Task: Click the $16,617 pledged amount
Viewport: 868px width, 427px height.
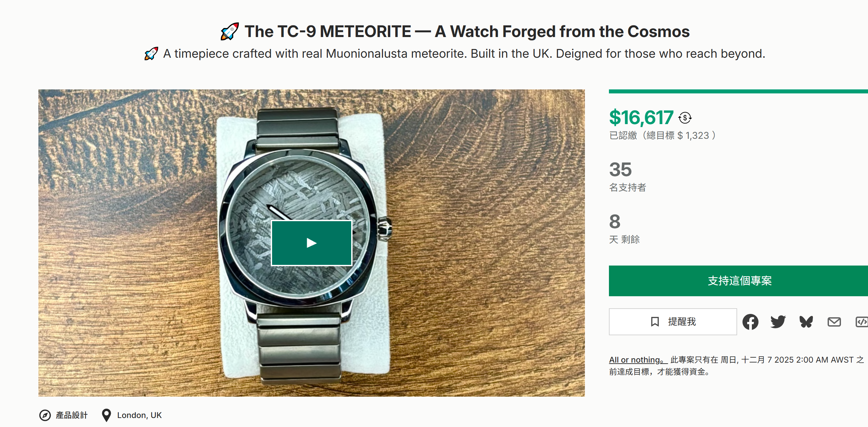Action: point(641,117)
